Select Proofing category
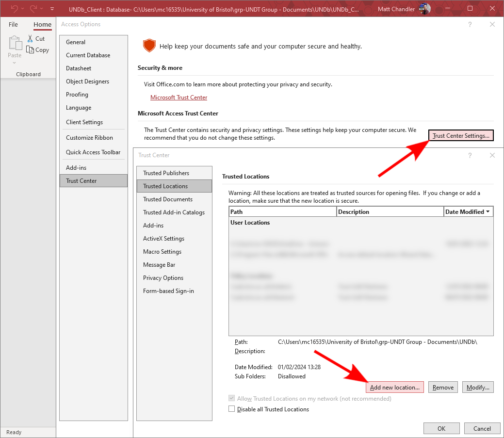 (x=94, y=95)
